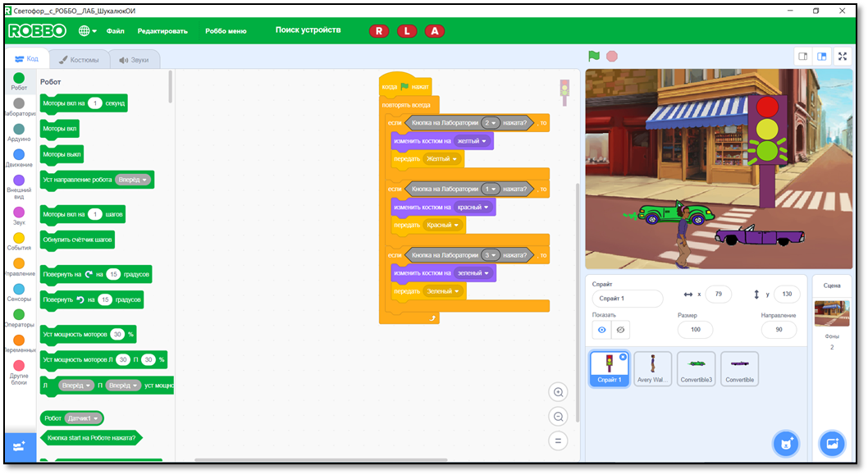Enter full screen stage mode
The height and width of the screenshot is (475, 868).
(x=843, y=57)
